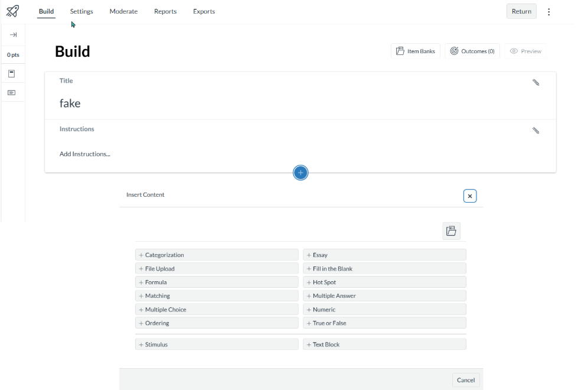Click the rocket logo icon
This screenshot has height=390, width=588.
point(12,11)
